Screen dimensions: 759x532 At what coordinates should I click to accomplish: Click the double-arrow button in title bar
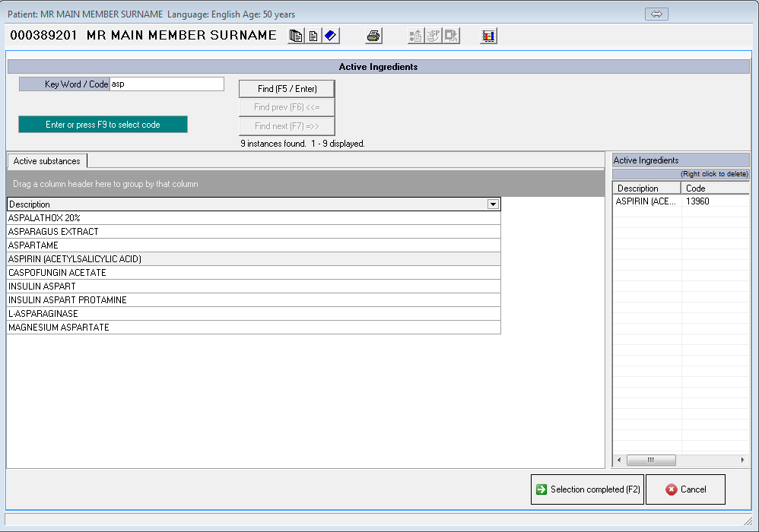pos(656,14)
